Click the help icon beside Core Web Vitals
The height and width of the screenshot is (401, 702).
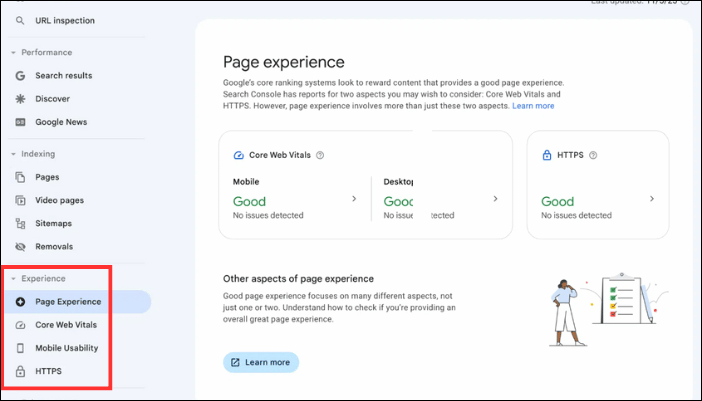pyautogui.click(x=320, y=155)
